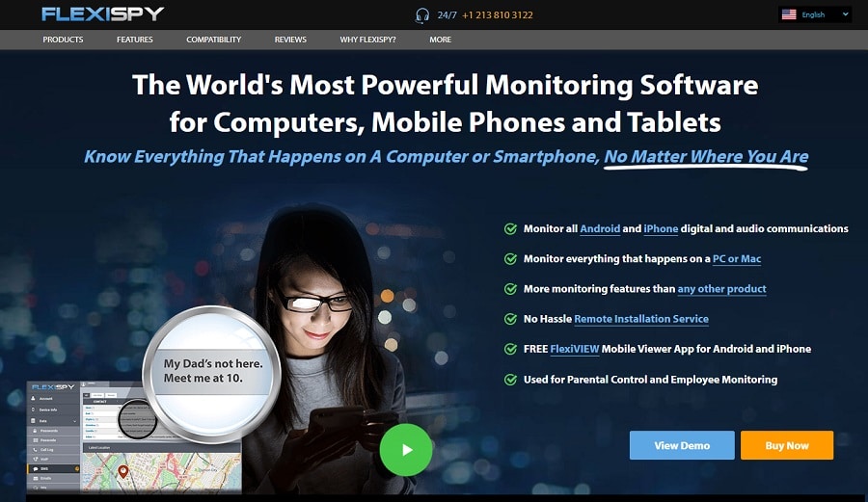Click the View Demo button

[x=682, y=445]
